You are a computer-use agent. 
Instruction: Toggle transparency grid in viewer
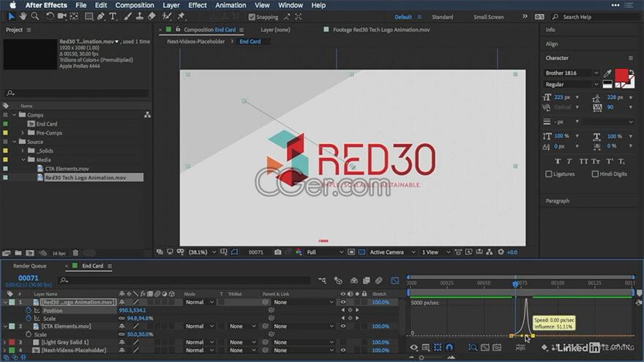(x=362, y=252)
